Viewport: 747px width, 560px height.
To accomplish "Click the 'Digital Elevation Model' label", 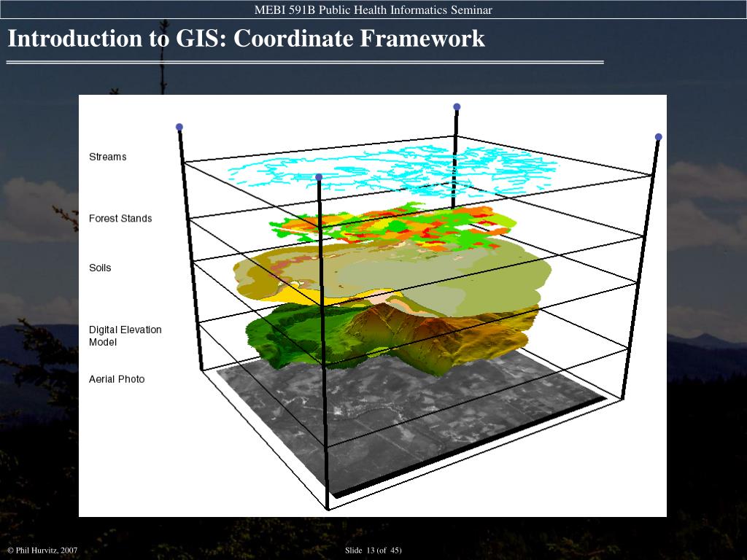I will [125, 335].
